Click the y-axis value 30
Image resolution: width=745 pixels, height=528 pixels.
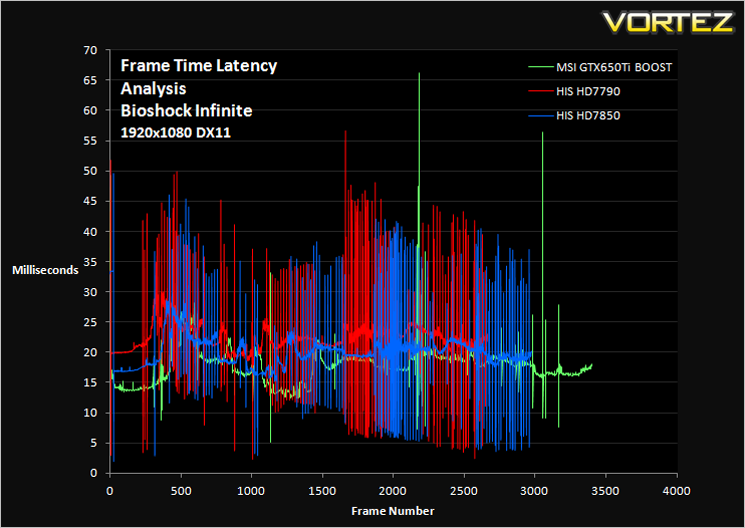[x=90, y=292]
